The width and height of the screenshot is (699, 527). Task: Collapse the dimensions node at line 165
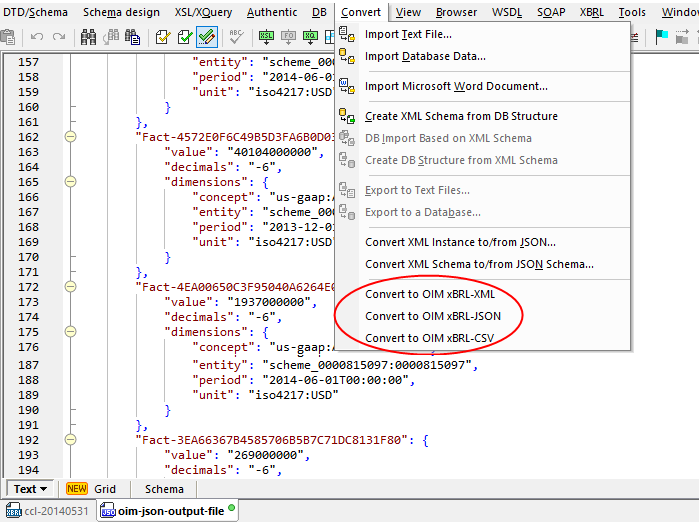click(70, 182)
